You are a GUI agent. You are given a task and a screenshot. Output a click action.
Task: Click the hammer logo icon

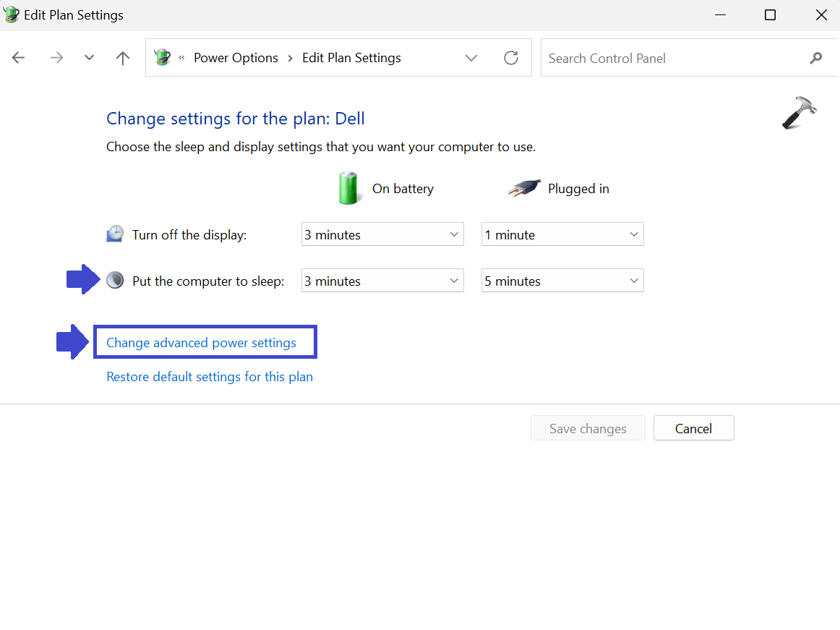click(799, 114)
